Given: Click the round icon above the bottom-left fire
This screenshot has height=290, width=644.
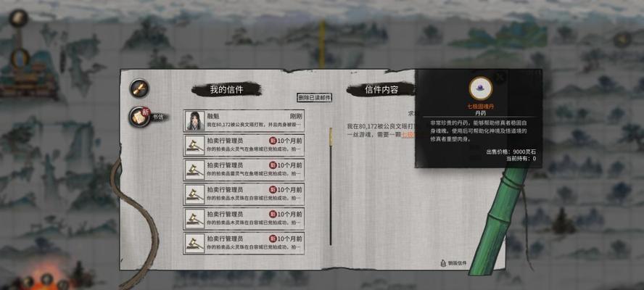Looking at the screenshot, I should 47,279.
